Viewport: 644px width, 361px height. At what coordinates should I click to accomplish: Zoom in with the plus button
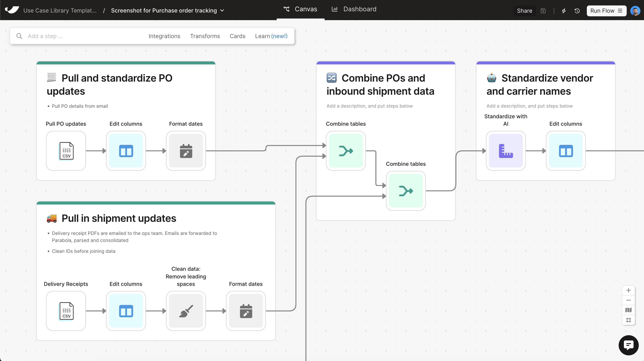coord(628,290)
